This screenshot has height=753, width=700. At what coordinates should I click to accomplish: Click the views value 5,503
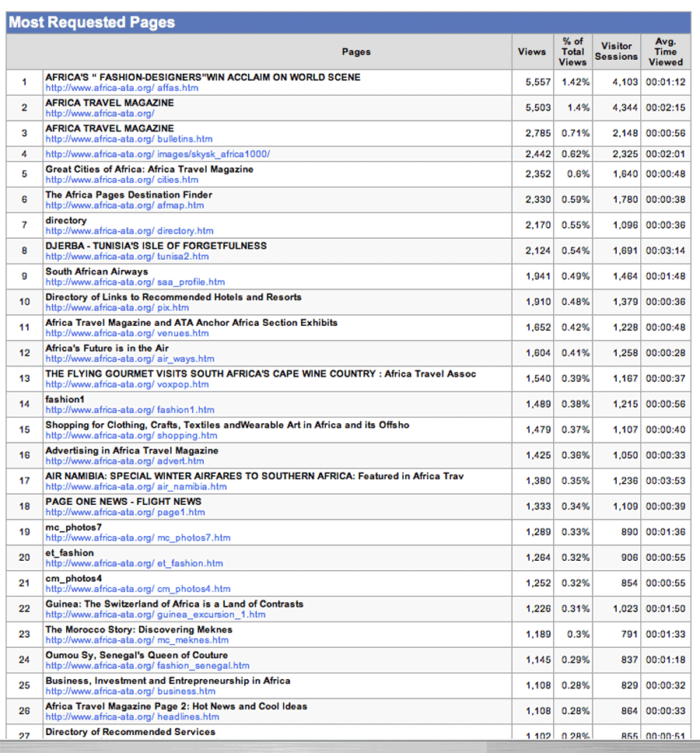click(x=538, y=107)
